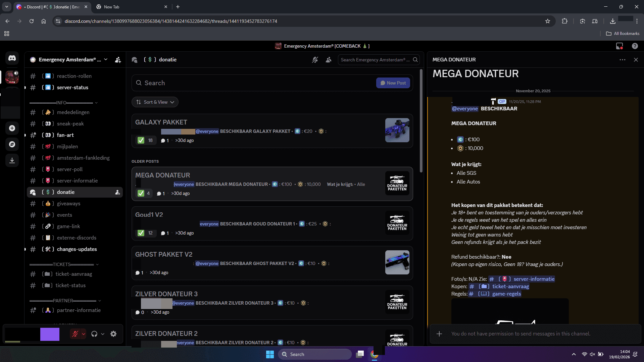Screen dimensions: 644x362
Task: Click the browser address bar URL
Action: pos(171,21)
